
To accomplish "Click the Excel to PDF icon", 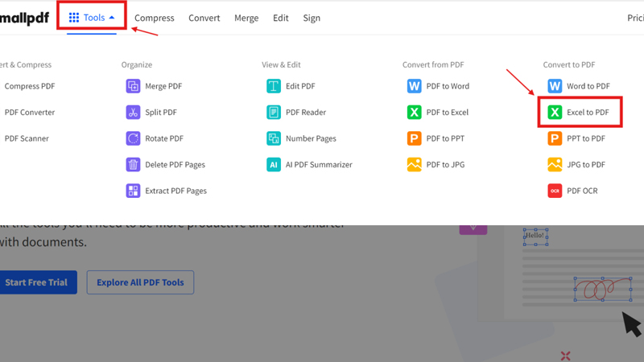I will 555,112.
